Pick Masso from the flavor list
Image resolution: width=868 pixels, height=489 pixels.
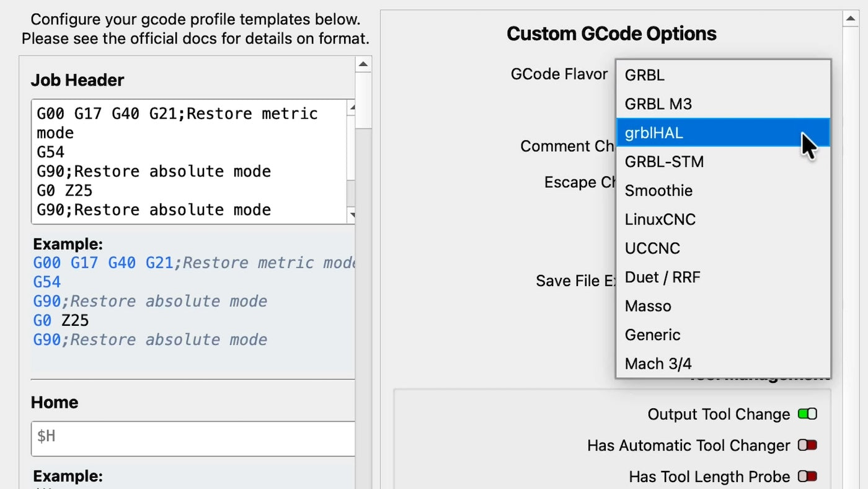tap(723, 306)
